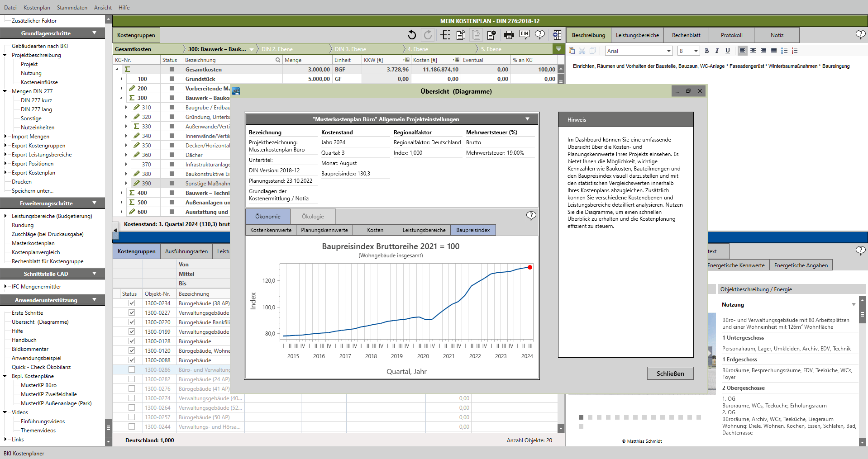The height and width of the screenshot is (459, 868).
Task: Click the paste icon in Beschreibung editor
Action: (x=572, y=51)
